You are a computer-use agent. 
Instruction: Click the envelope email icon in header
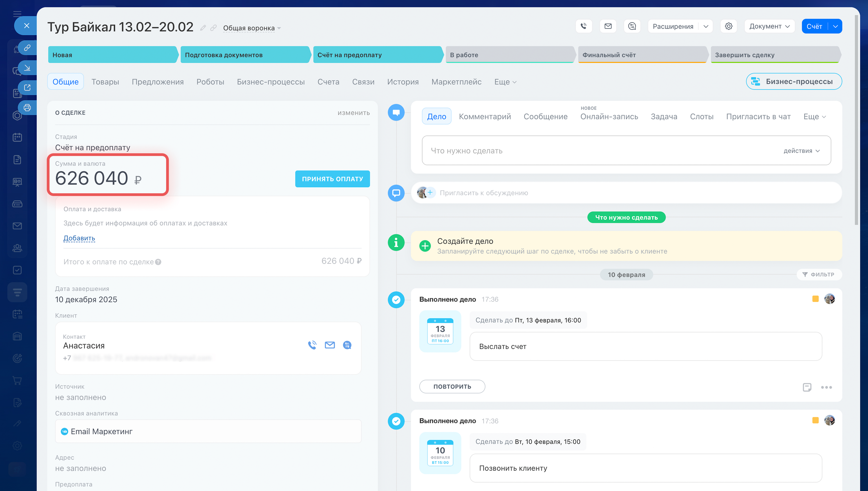coord(608,26)
